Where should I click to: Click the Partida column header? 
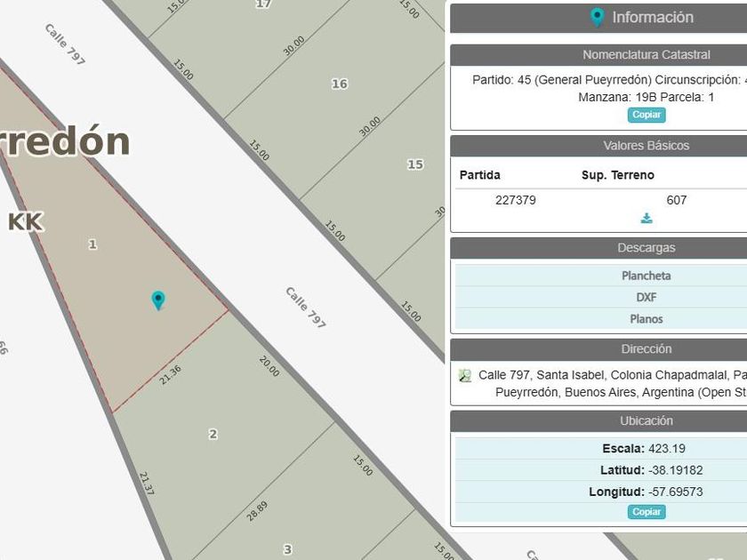click(x=479, y=175)
